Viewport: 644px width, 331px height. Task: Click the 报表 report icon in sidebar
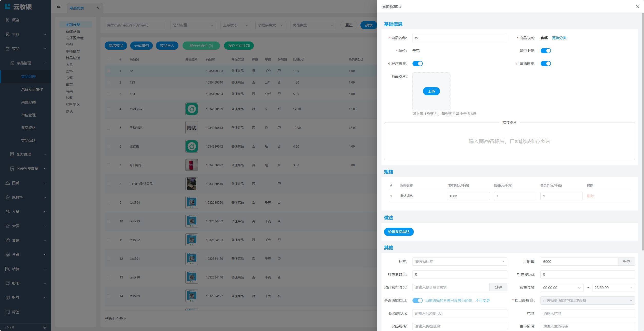click(x=8, y=283)
